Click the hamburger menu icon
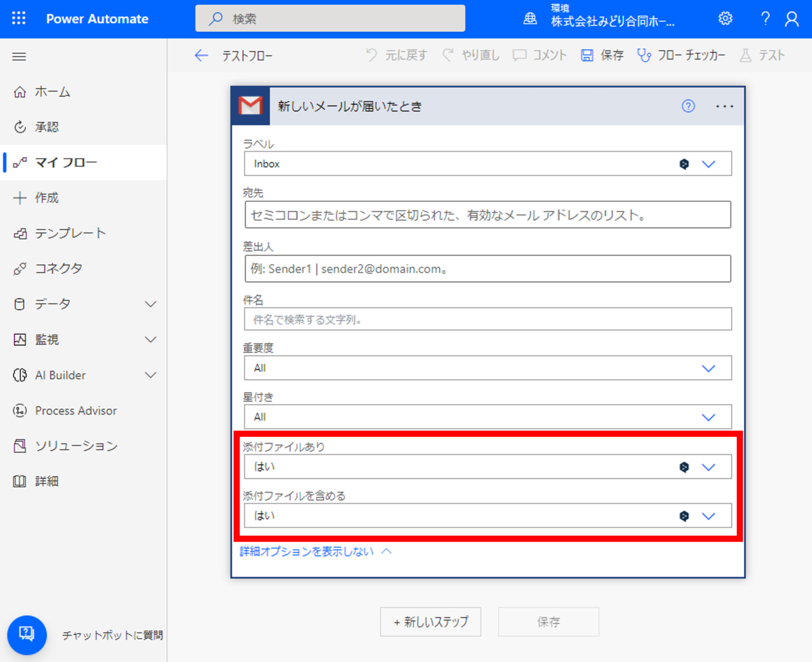812x662 pixels. (19, 57)
